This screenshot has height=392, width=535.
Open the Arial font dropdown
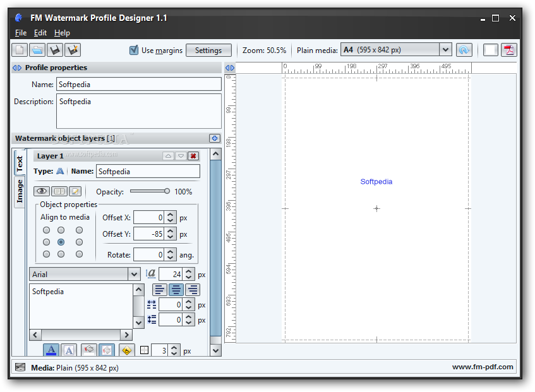134,275
